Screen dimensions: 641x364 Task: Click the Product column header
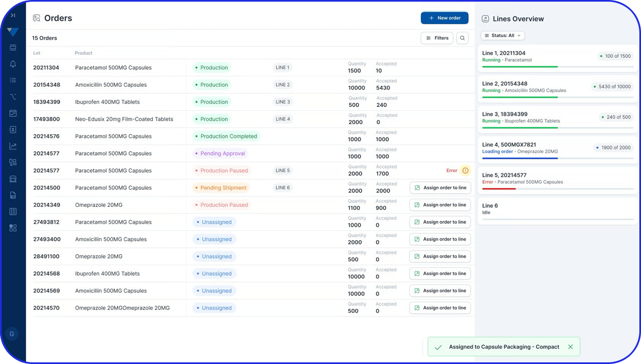point(84,53)
